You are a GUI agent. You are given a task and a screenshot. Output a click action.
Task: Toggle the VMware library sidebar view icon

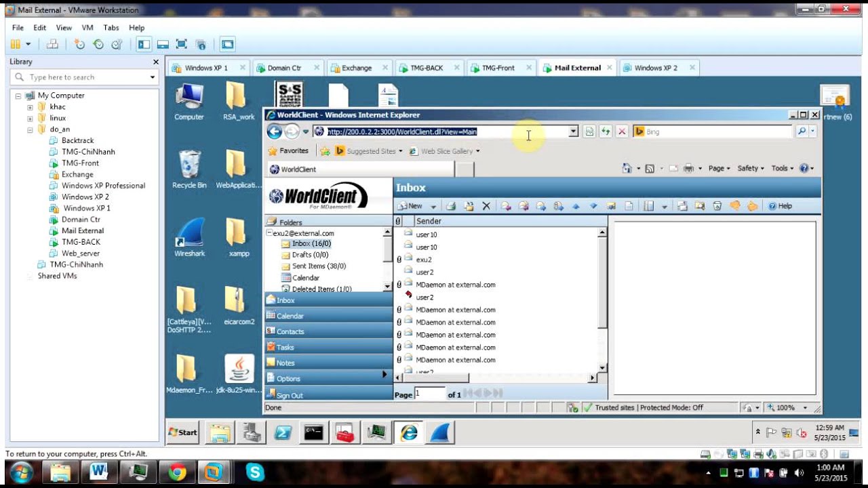144,45
